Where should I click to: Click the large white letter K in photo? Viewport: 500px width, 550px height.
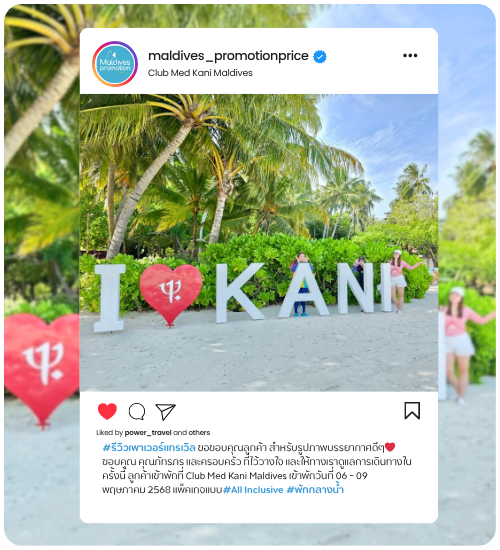tap(240, 293)
